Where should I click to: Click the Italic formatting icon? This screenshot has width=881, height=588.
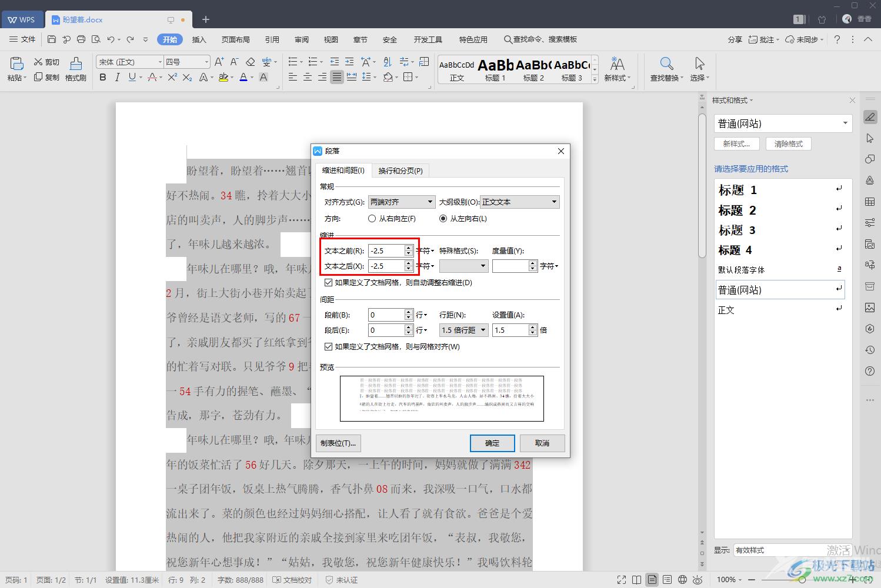pos(117,77)
